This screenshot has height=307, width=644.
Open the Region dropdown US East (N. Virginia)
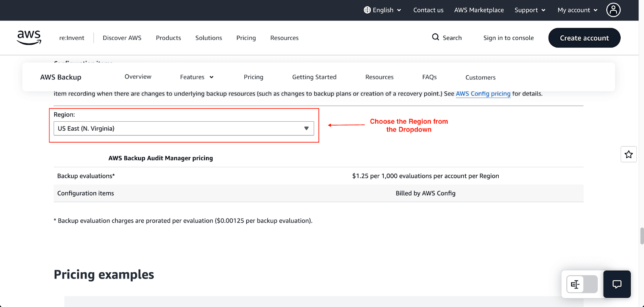(184, 129)
